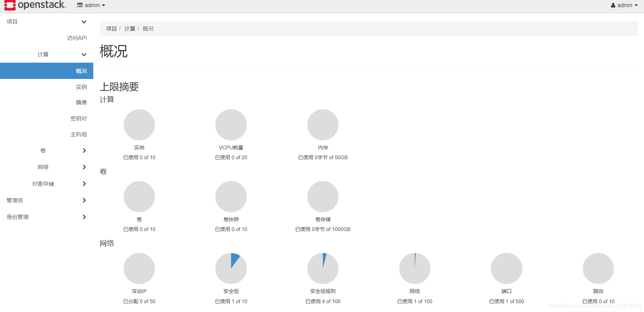
Task: Click the text 已分配 0 of 50
Action: pyautogui.click(x=139, y=301)
